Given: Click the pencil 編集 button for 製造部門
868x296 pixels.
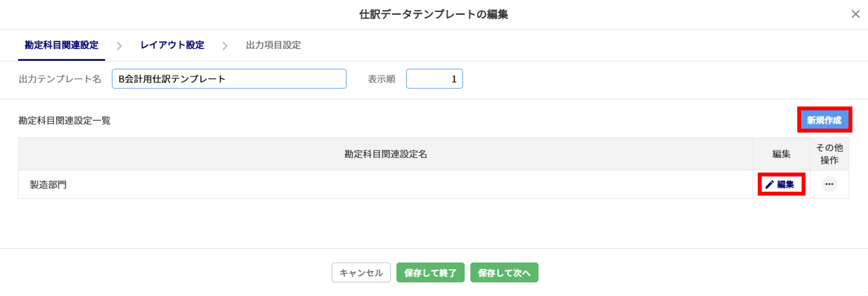Looking at the screenshot, I should click(781, 184).
